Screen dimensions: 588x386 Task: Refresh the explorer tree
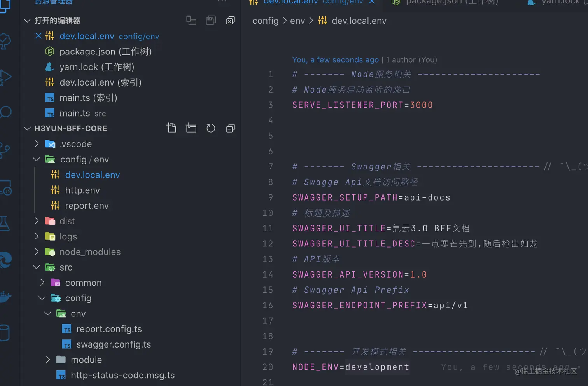pyautogui.click(x=211, y=128)
